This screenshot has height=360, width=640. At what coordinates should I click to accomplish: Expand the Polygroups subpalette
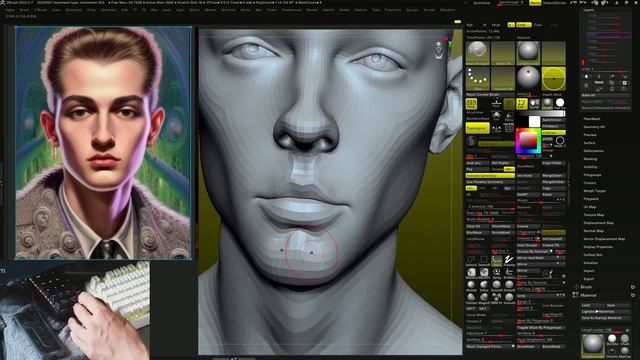[593, 175]
